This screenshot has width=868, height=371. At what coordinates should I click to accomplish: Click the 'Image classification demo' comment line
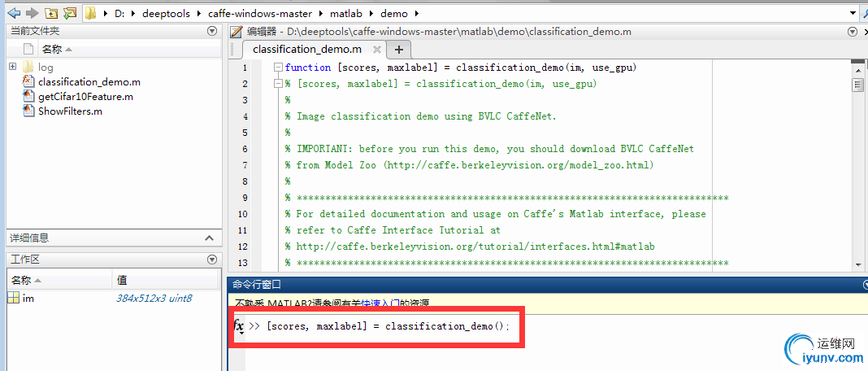(420, 116)
